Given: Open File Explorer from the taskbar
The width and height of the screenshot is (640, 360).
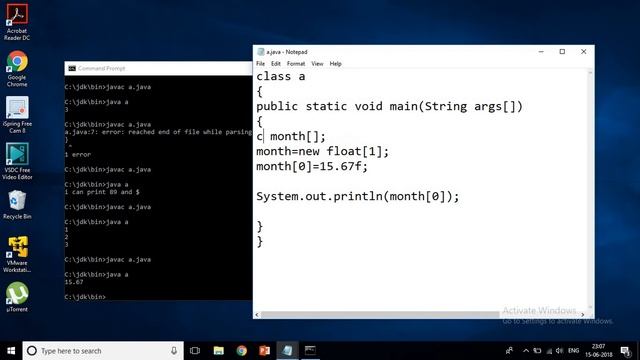Looking at the screenshot, I should coord(219,351).
